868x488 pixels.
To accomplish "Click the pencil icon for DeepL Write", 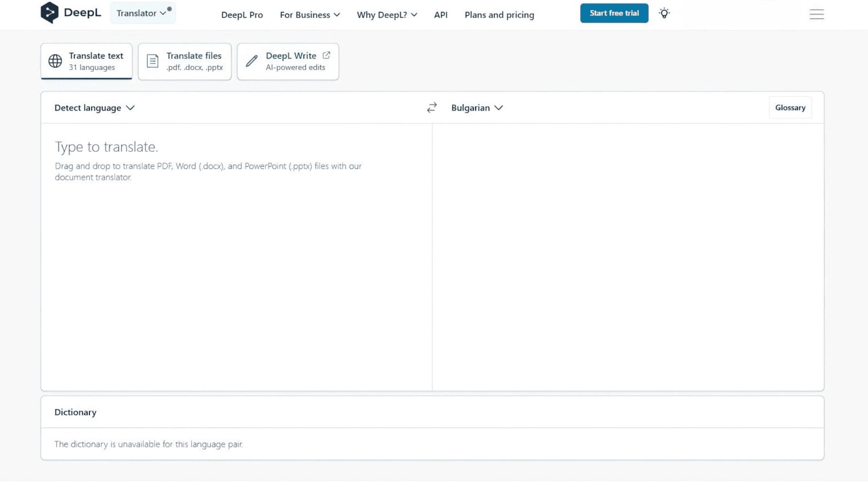I will pos(252,61).
